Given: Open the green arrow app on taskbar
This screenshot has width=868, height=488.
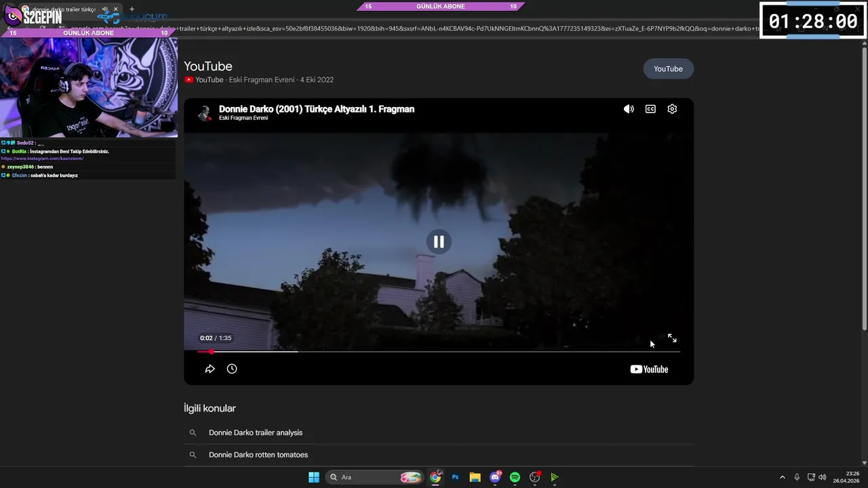Looking at the screenshot, I should point(555,477).
